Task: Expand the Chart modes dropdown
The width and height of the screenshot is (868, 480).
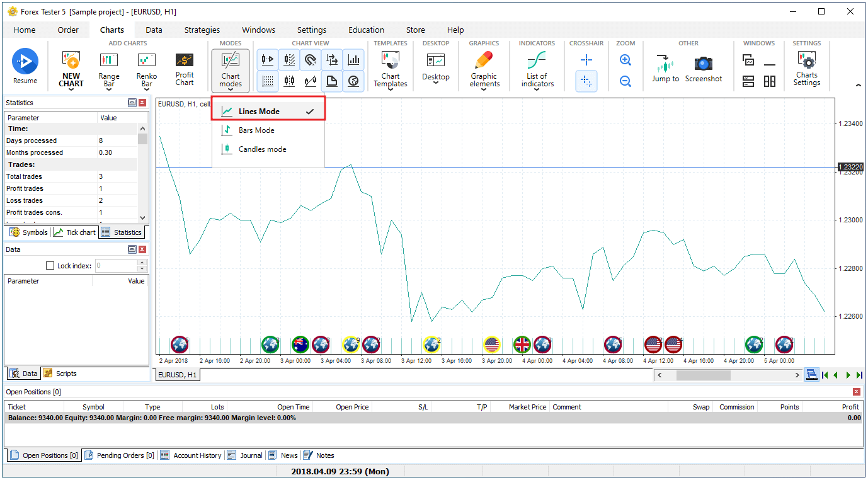Action: [231, 71]
